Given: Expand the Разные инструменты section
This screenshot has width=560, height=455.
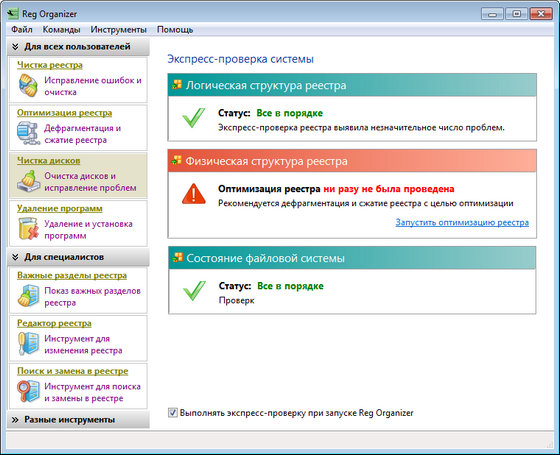Looking at the screenshot, I should tap(78, 420).
